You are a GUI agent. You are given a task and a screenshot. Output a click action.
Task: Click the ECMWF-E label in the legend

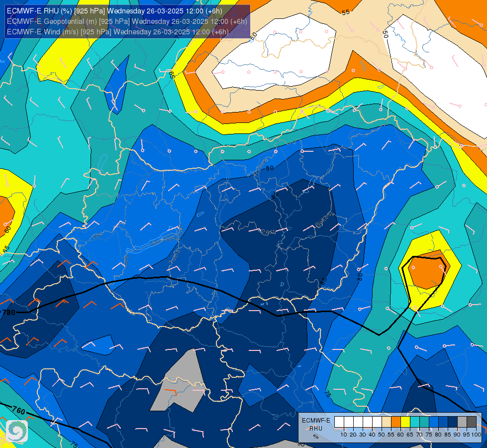316,420
